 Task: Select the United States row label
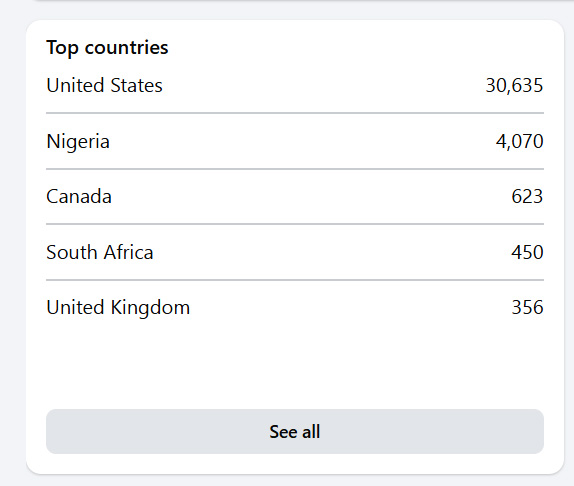(104, 85)
